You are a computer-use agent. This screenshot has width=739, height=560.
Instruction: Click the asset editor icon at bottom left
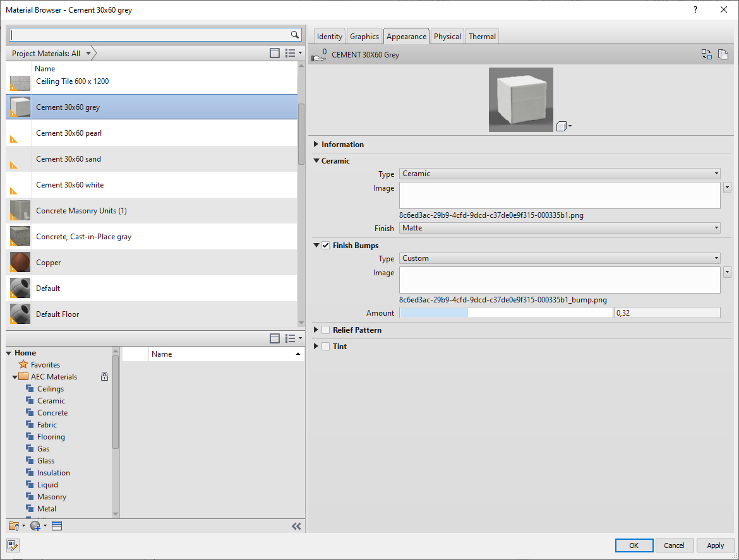(x=13, y=545)
